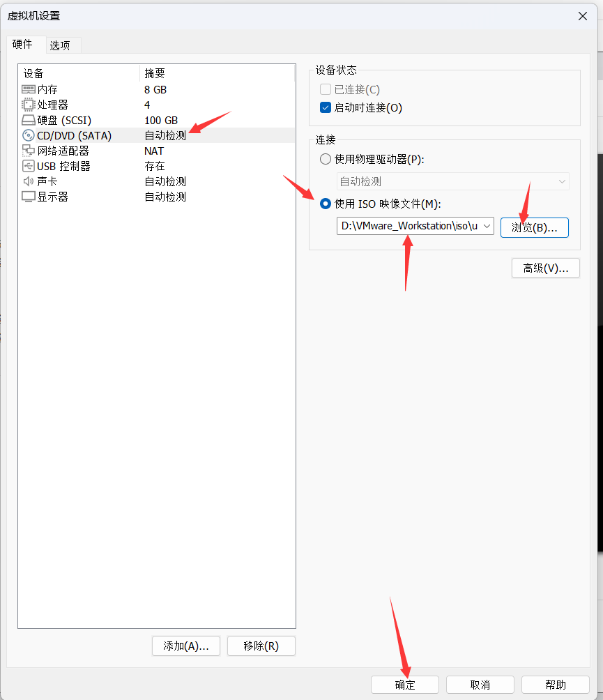Click the network adapter icon

pyautogui.click(x=28, y=151)
